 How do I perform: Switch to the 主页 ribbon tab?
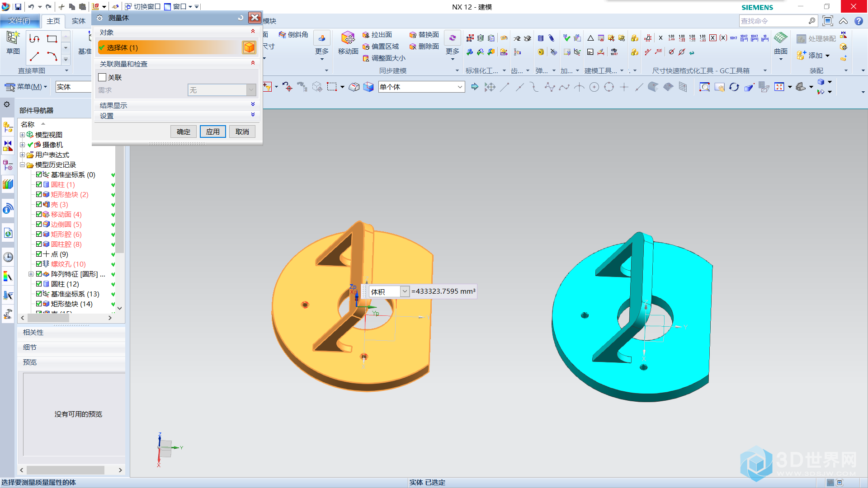tap(53, 21)
